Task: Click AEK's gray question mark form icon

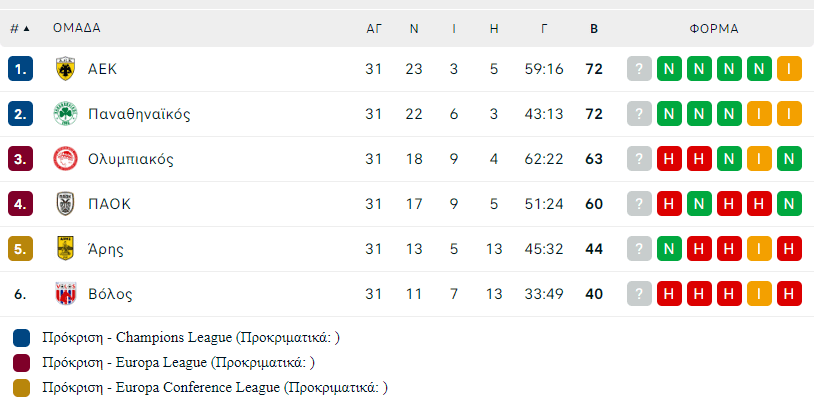Action: pyautogui.click(x=640, y=69)
